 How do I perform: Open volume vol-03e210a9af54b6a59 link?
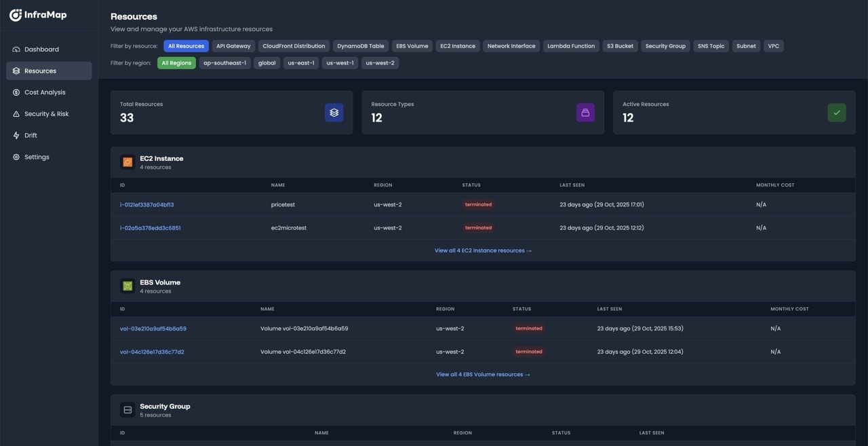tap(153, 329)
